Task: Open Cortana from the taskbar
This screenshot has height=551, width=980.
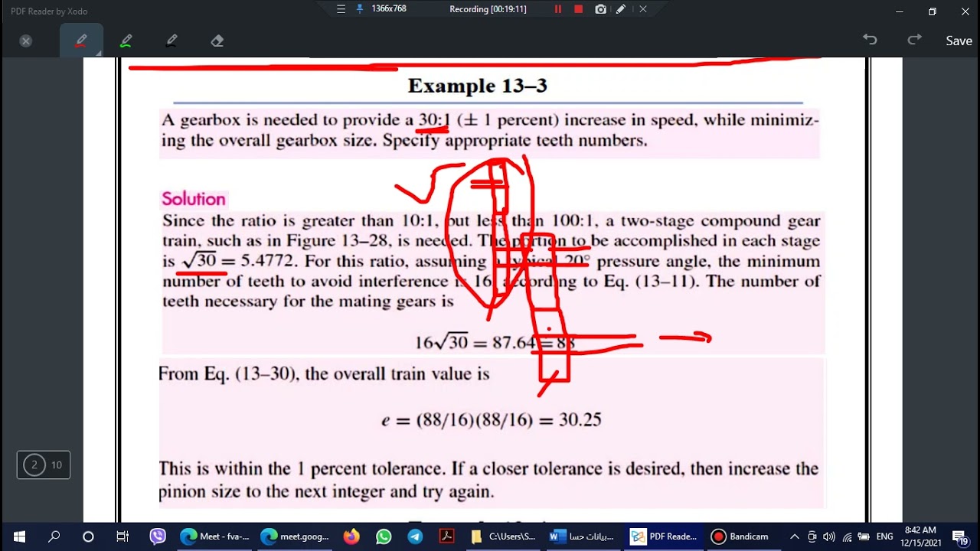Action: click(88, 536)
